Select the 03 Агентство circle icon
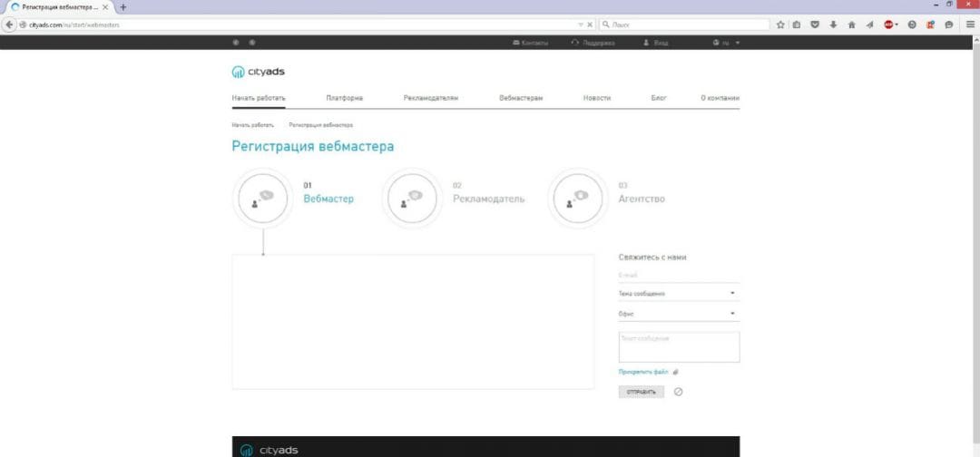 (578, 199)
